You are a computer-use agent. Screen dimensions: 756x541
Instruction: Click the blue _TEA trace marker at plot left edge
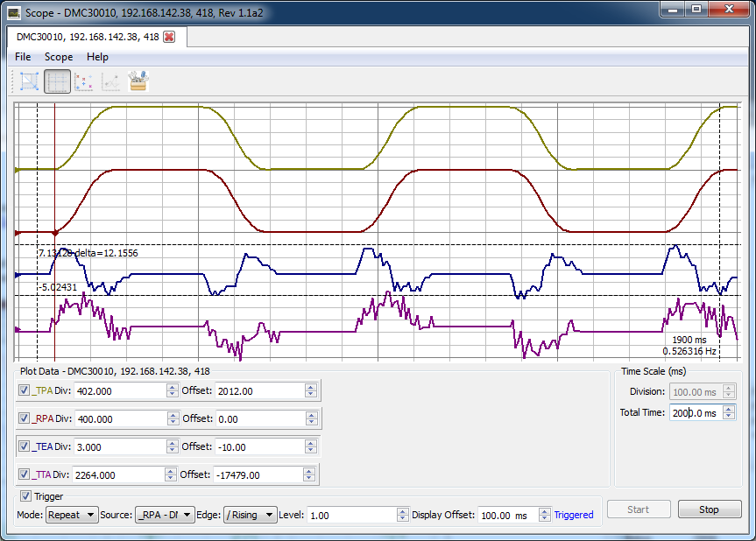(18, 275)
